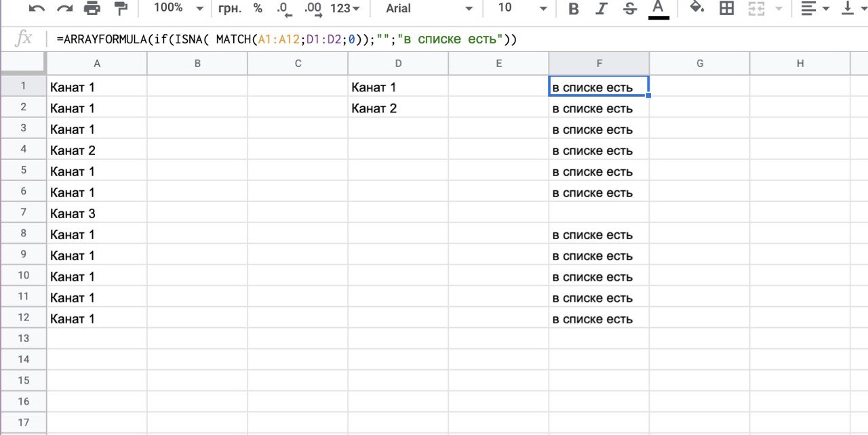Select cell F12 with в списке есть
Viewport: 868px width, 435px height.
pyautogui.click(x=599, y=318)
